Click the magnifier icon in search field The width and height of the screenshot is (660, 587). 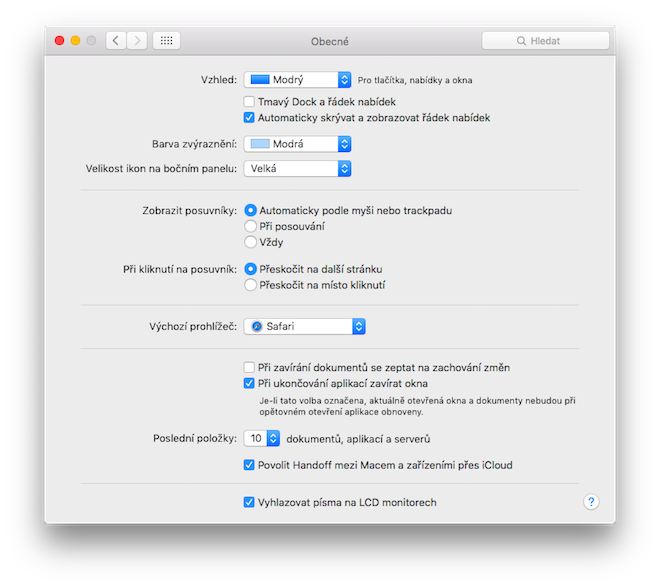(521, 41)
